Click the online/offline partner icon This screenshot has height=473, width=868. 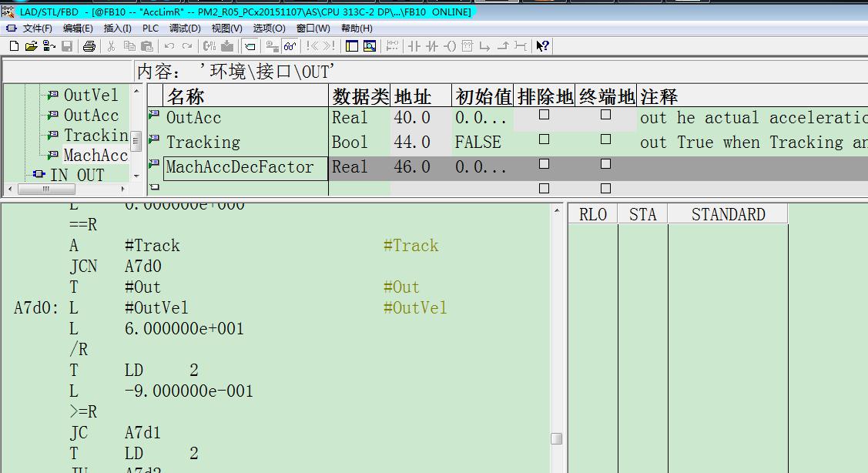(x=49, y=46)
